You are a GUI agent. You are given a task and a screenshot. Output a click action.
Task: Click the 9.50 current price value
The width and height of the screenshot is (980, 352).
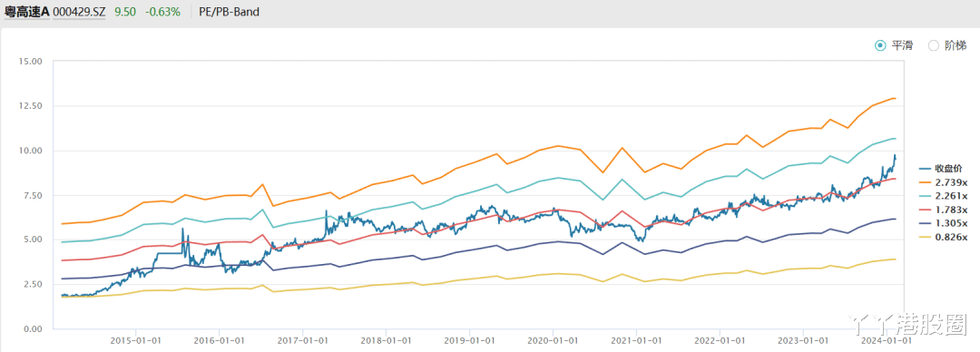(x=125, y=11)
